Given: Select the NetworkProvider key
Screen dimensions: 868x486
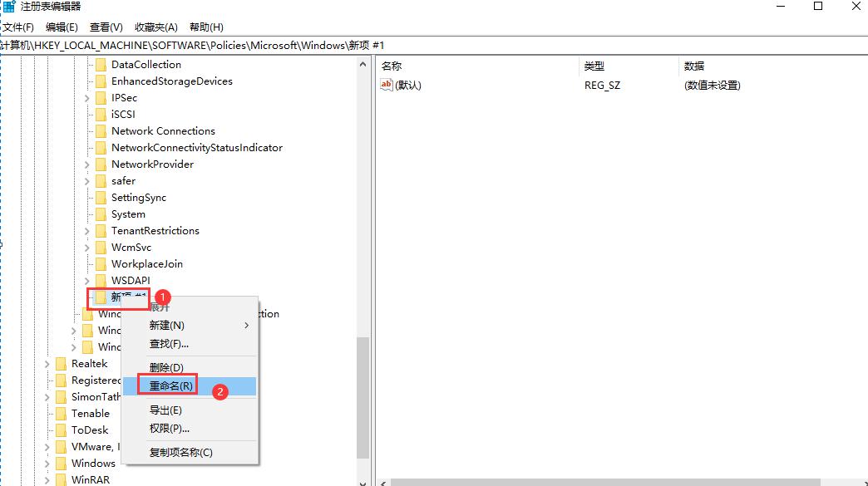Looking at the screenshot, I should tap(155, 164).
